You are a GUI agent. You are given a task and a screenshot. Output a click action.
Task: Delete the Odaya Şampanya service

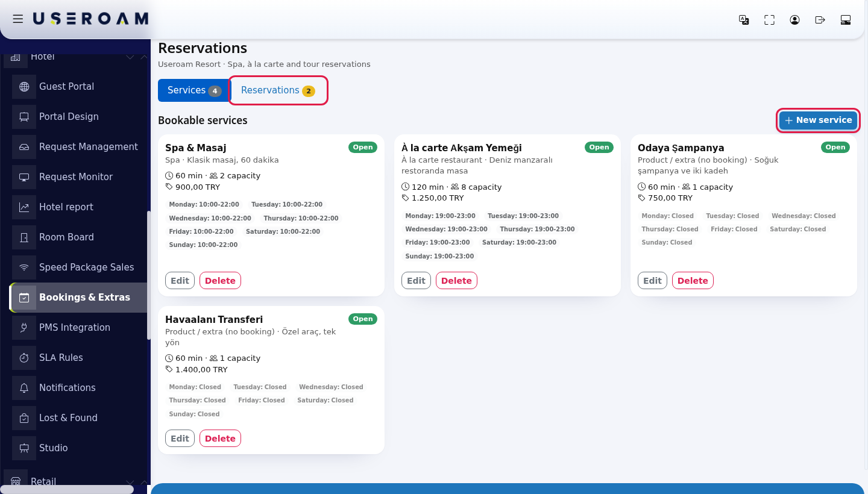(693, 281)
